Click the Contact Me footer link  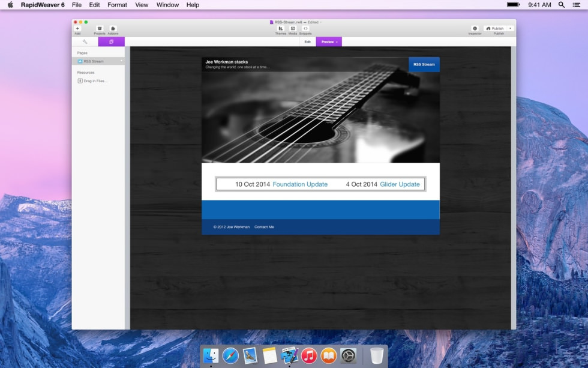point(264,227)
